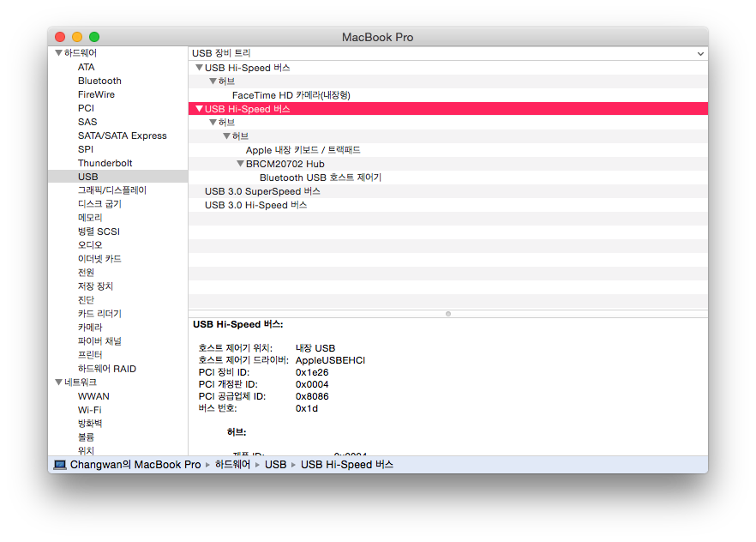Viewport: 756px width, 542px height.
Task: Click USB Hi-Speed 버스 in the path bar
Action: (347, 464)
